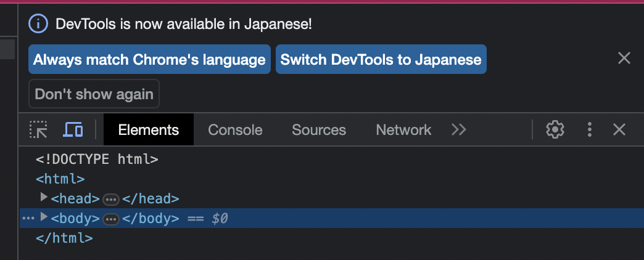Image resolution: width=644 pixels, height=260 pixels.
Task: Open the three-dot customize DevTools menu
Action: (x=589, y=129)
